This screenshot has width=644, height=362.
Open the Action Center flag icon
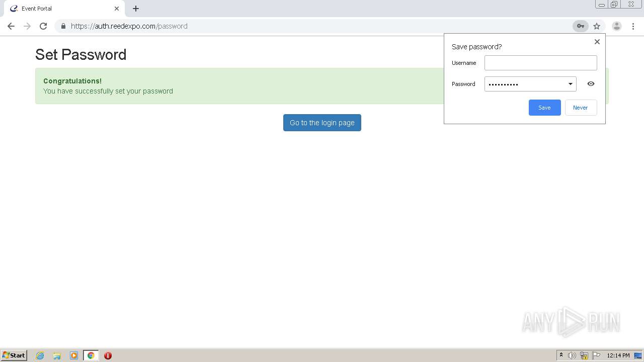[596, 355]
